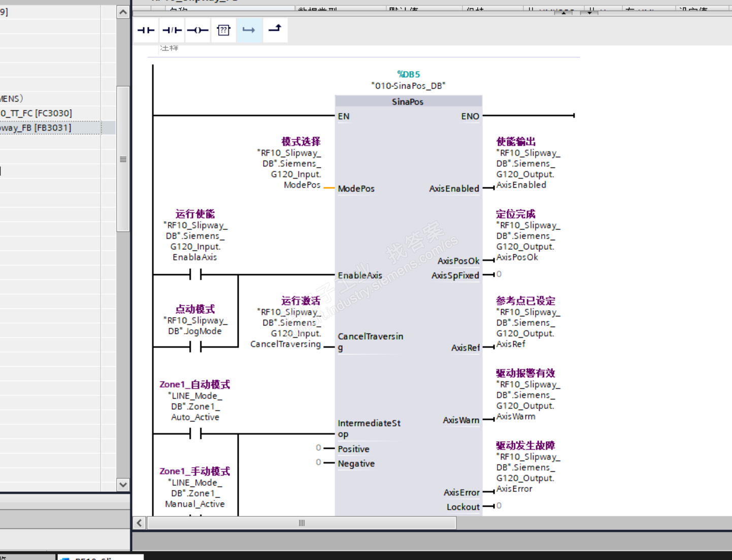Select the AxisSpFixed output pin
Screen dimensions: 732x560
point(455,275)
